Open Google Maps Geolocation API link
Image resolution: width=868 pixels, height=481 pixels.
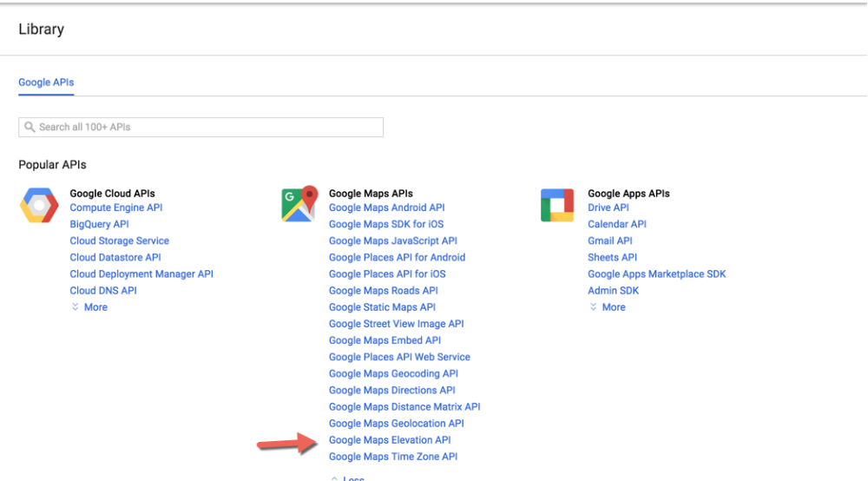[397, 424]
